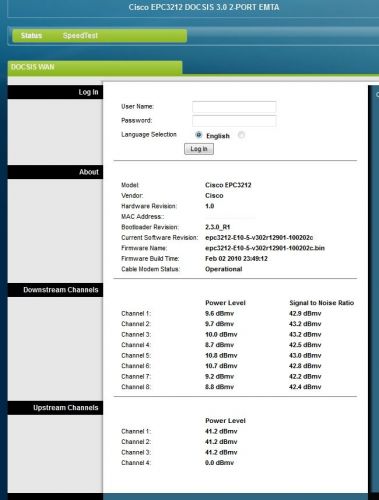The image size is (379, 500).
Task: Click downstream Channel 4 power 8.7 dBmv
Action: click(x=219, y=345)
